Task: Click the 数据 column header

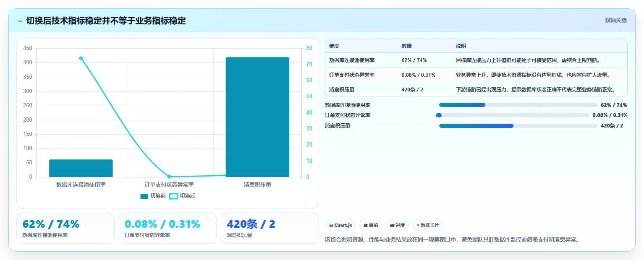Action: [x=406, y=46]
